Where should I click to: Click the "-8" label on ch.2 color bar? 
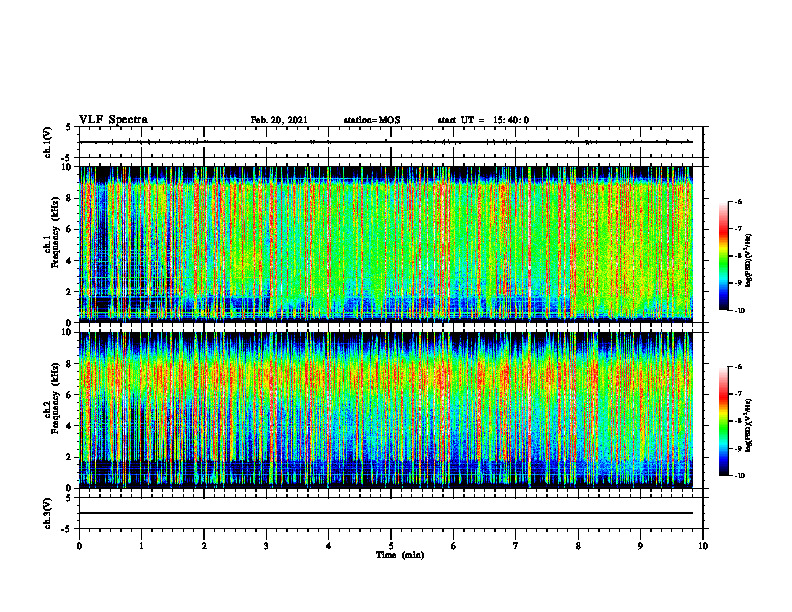[x=739, y=421]
